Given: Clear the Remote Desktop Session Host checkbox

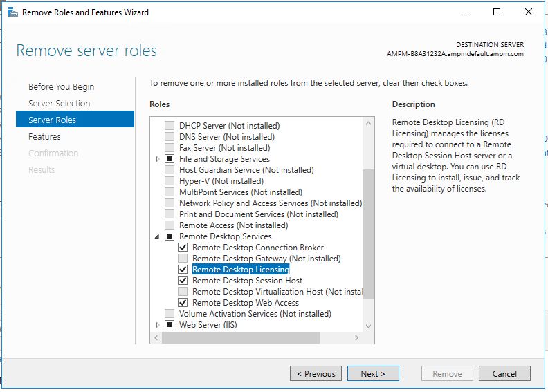Looking at the screenshot, I should click(183, 281).
